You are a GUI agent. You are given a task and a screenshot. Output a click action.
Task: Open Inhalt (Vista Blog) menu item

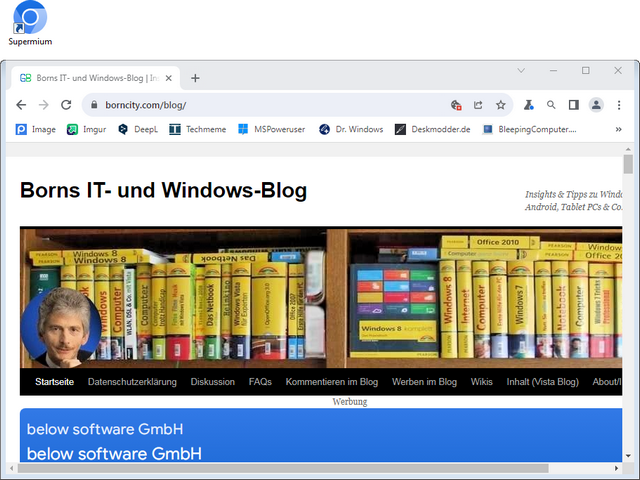[543, 382]
